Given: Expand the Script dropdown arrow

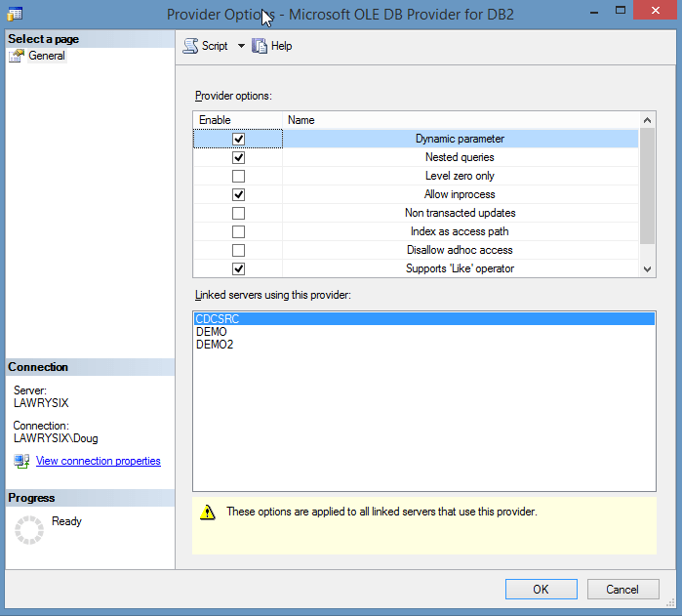Looking at the screenshot, I should coord(241,46).
